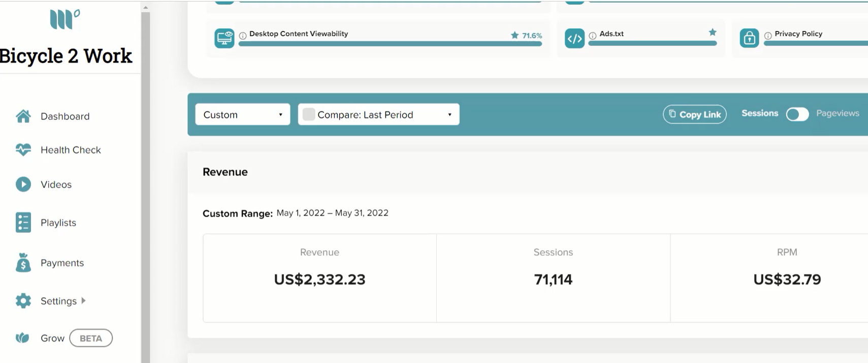Click the star icon on the Ads.txt card

click(713, 32)
